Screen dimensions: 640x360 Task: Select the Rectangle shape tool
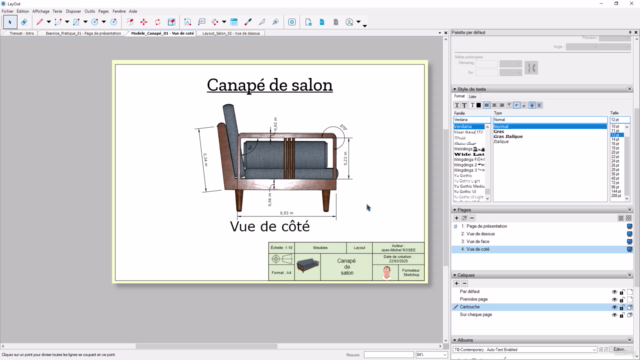76,22
